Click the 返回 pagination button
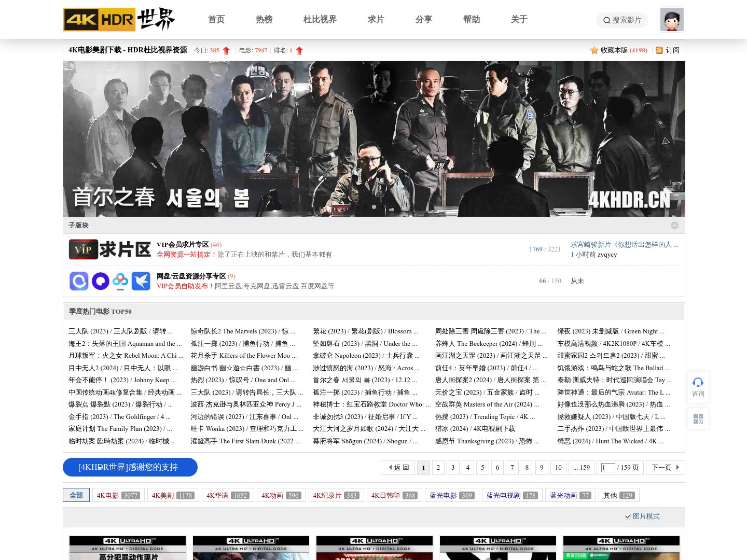747x560 pixels. tap(399, 467)
